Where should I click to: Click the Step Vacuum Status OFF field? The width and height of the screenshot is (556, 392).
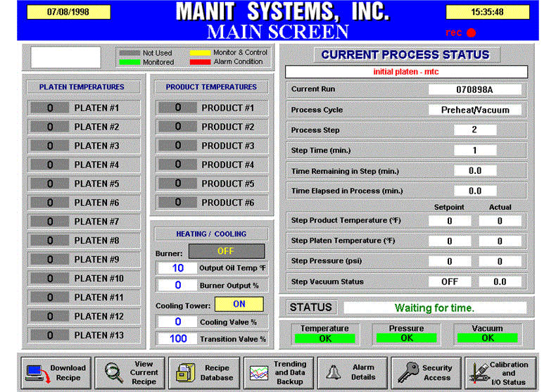450,282
